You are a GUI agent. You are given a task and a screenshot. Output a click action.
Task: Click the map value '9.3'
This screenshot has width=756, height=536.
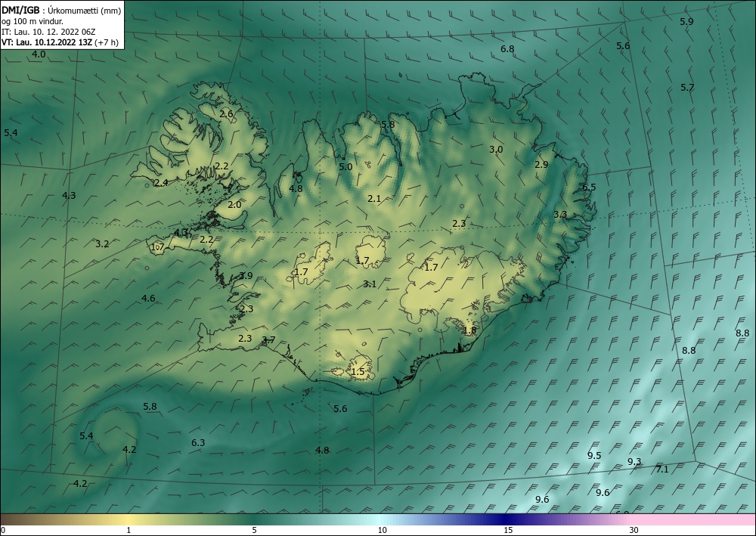pyautogui.click(x=634, y=462)
